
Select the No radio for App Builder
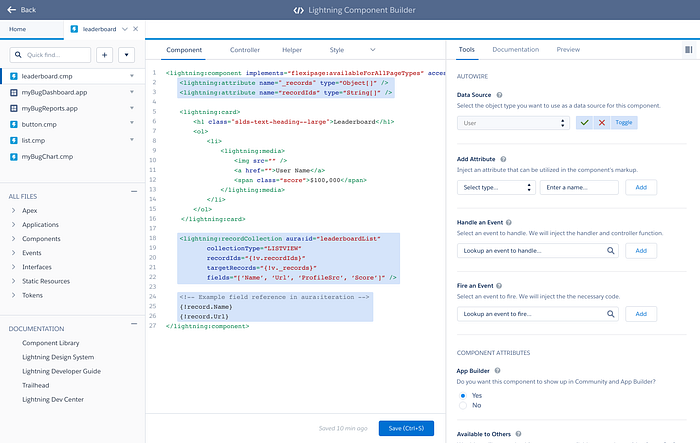point(461,405)
